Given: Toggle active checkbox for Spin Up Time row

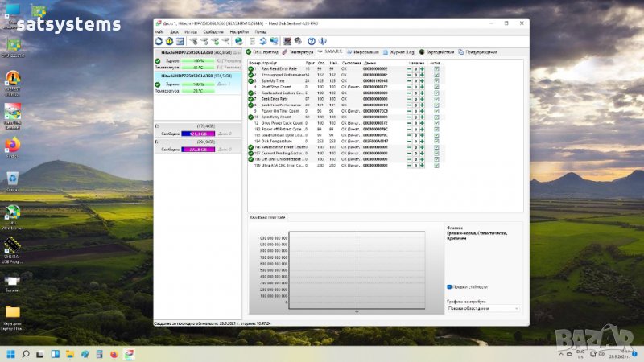Looking at the screenshot, I should tap(436, 80).
